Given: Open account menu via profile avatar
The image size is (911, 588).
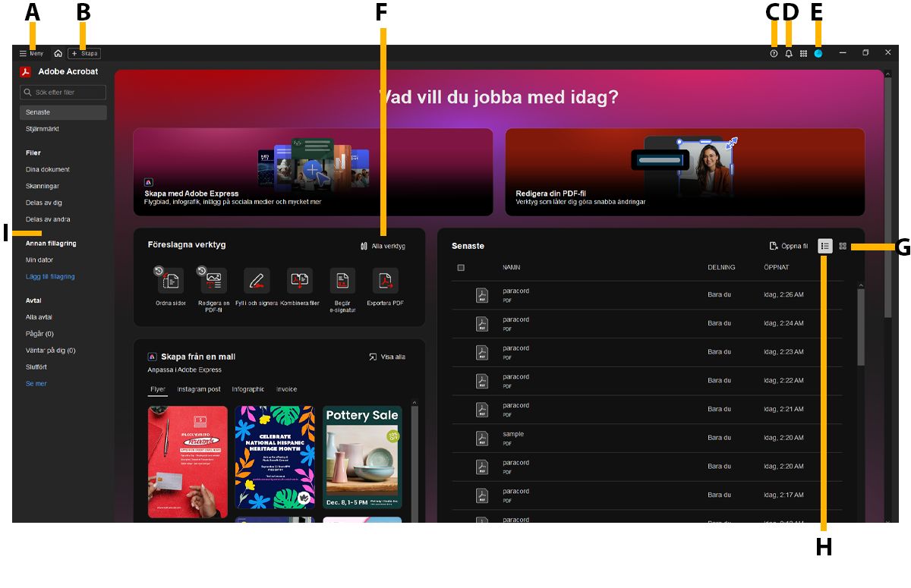Looking at the screenshot, I should pos(818,53).
